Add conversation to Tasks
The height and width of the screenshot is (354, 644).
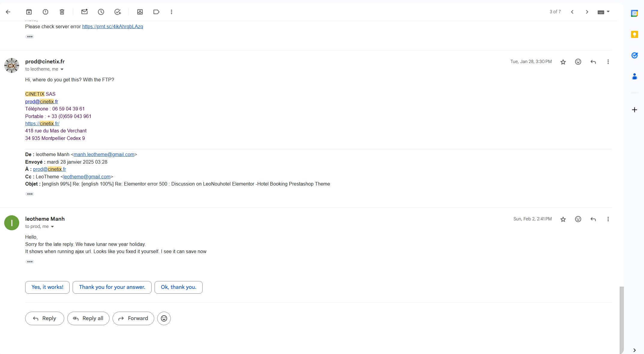click(x=118, y=12)
